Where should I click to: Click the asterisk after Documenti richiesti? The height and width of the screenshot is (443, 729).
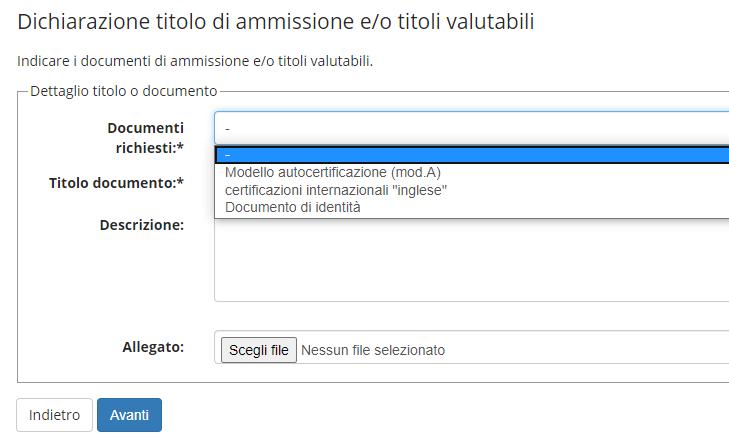180,148
